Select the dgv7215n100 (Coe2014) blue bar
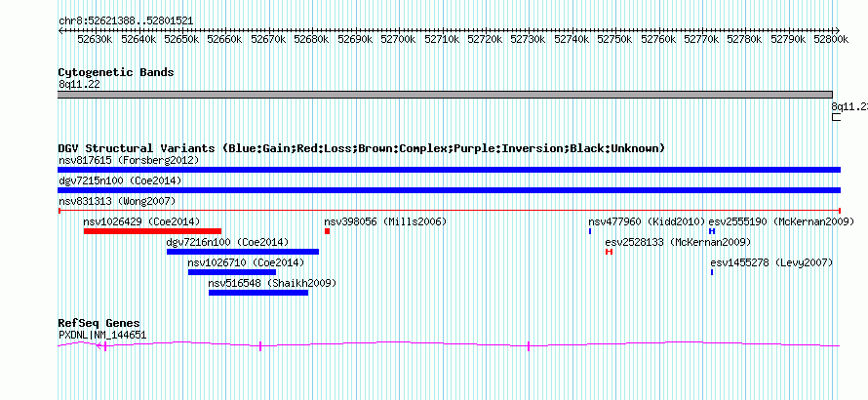The image size is (868, 400). point(449,190)
